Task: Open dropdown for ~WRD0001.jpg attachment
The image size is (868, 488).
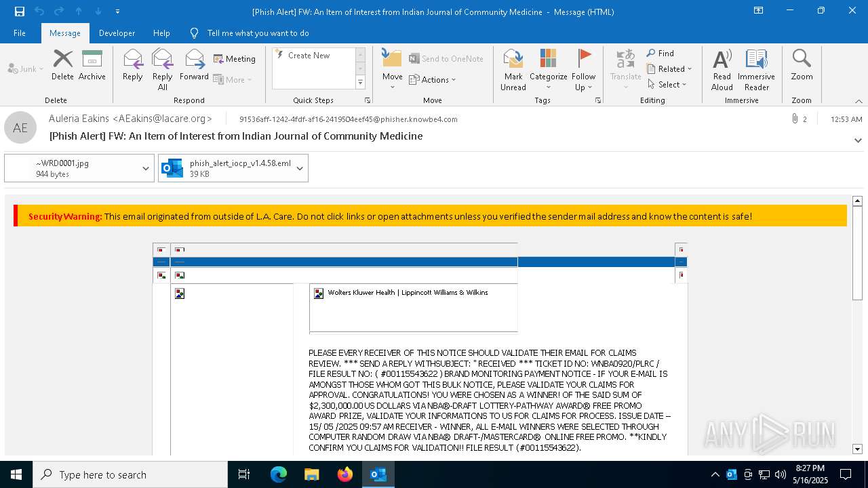Action: pos(146,168)
